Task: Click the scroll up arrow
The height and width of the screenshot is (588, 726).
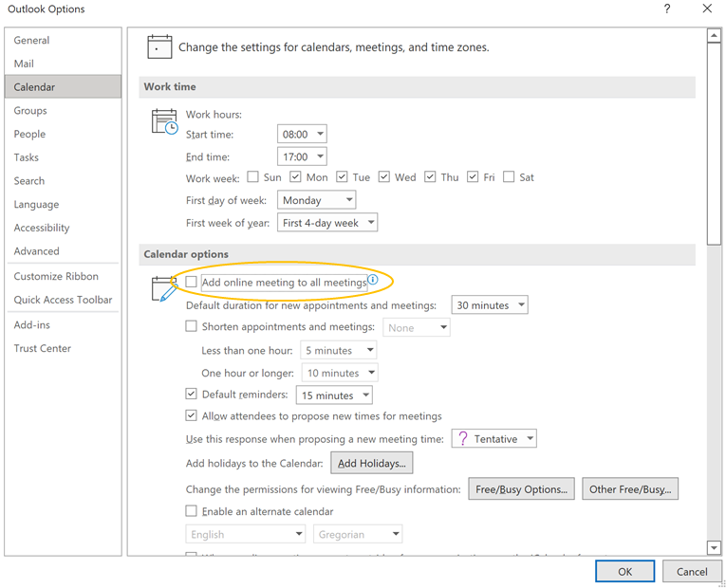Action: (714, 36)
